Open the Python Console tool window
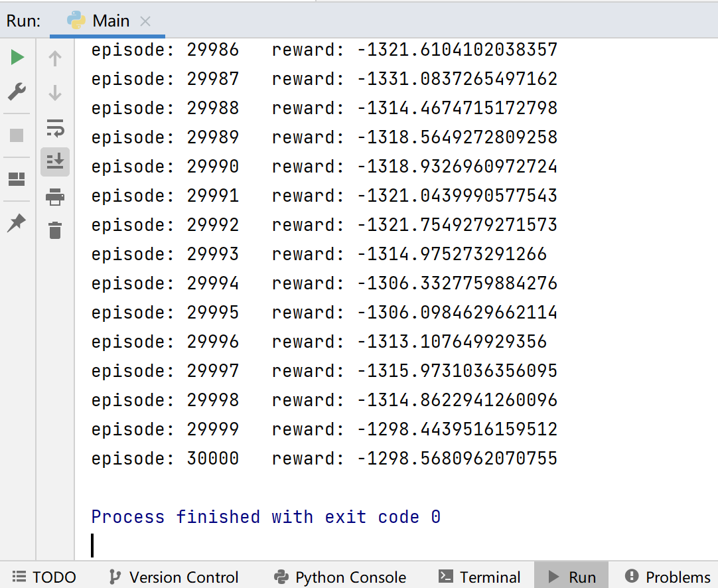718x588 pixels. [340, 577]
